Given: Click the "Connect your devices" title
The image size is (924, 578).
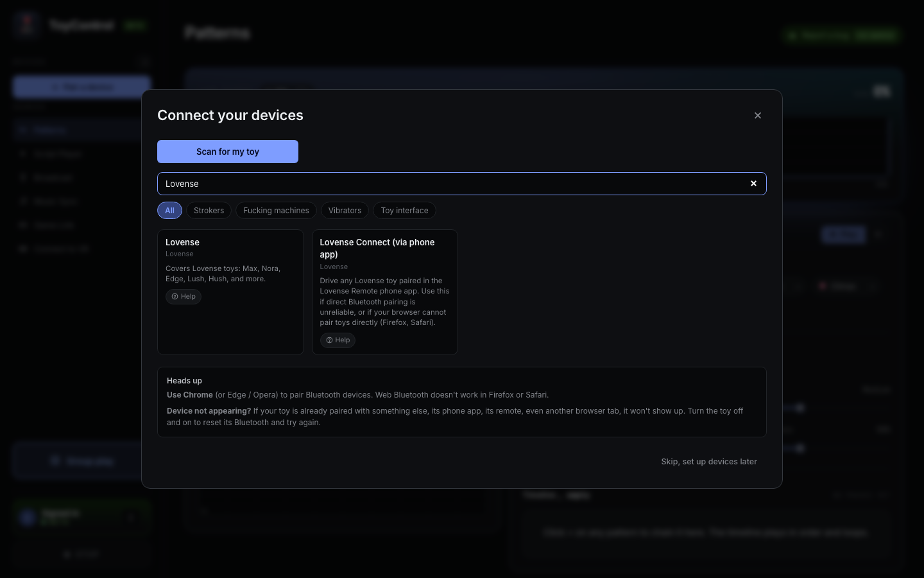Looking at the screenshot, I should point(230,116).
